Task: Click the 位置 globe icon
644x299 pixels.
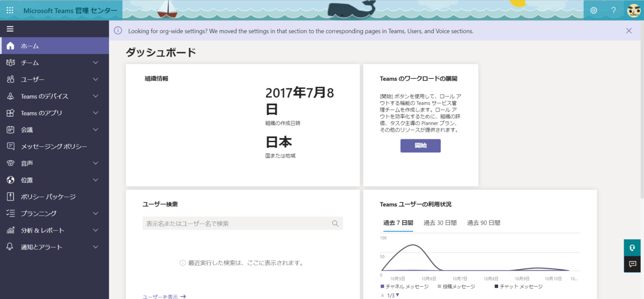Action: 10,180
